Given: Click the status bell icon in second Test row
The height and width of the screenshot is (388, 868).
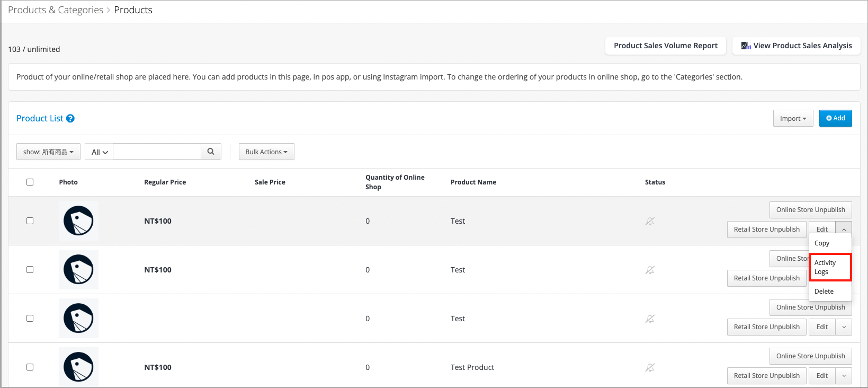Looking at the screenshot, I should pyautogui.click(x=650, y=270).
